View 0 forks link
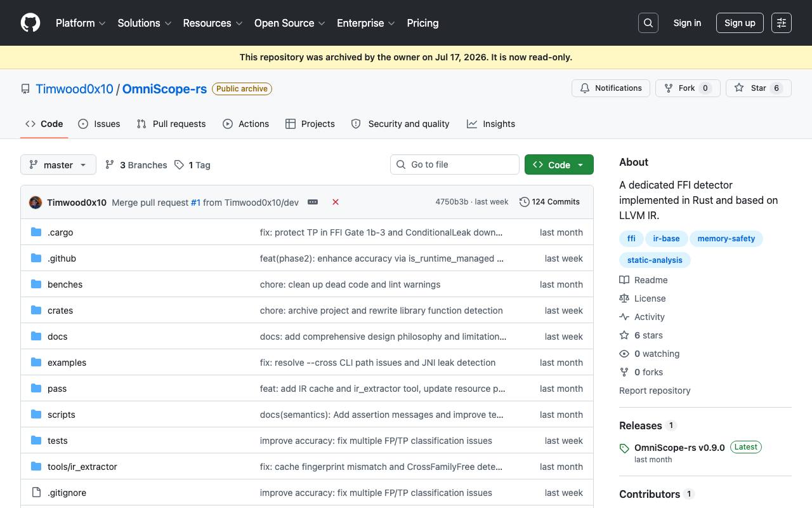Viewport: 812px width, 508px height. [x=641, y=372]
